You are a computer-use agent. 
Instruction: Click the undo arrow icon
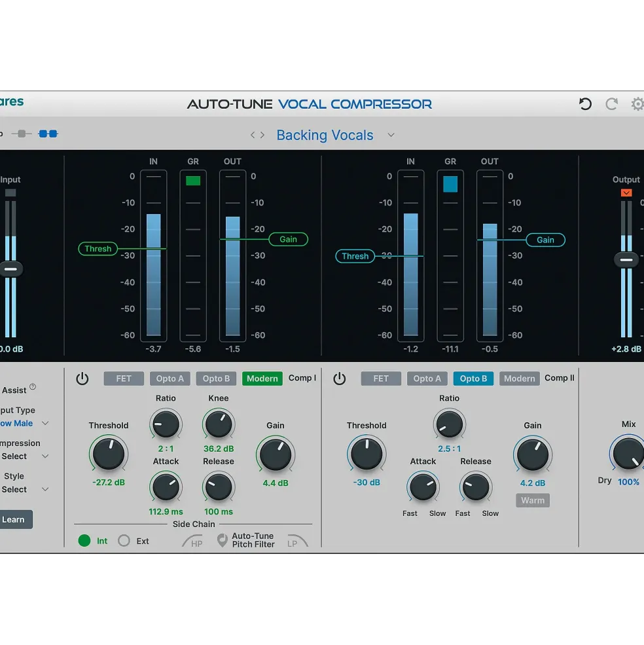pyautogui.click(x=585, y=104)
